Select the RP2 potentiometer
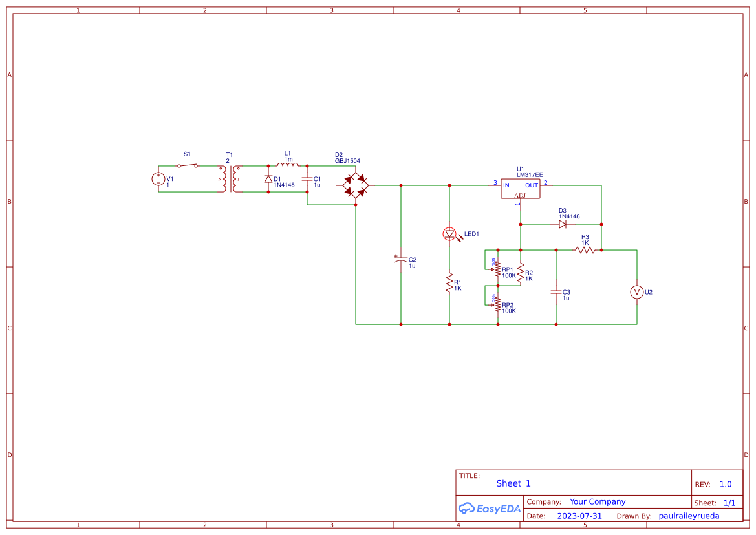 497,305
